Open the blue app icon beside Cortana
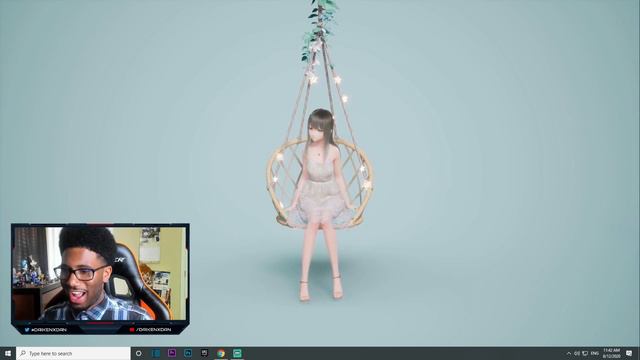 pyautogui.click(x=156, y=353)
